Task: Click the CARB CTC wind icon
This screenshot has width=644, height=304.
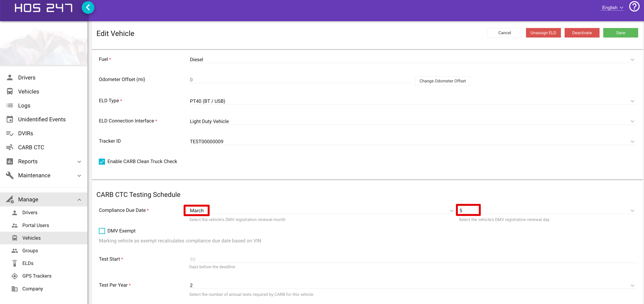Action: 10,147
